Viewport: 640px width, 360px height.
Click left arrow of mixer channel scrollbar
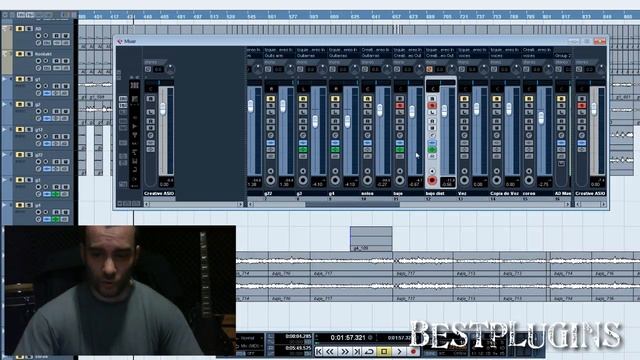point(250,204)
